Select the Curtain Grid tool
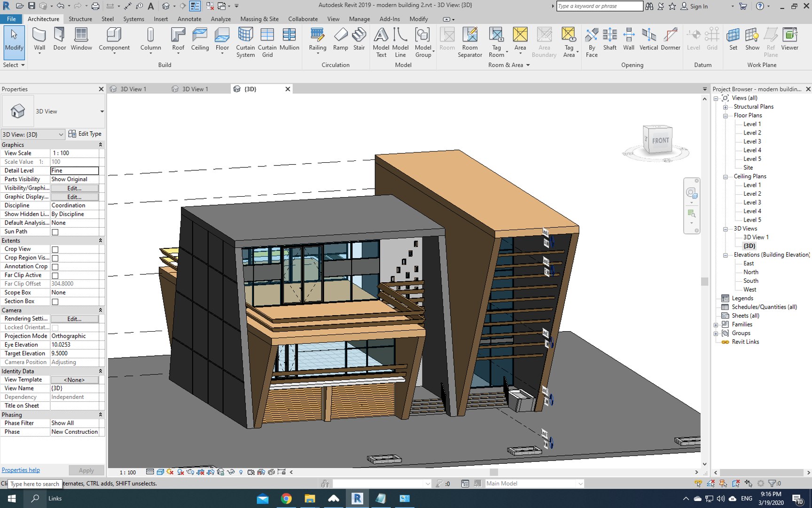This screenshot has height=508, width=812. click(x=267, y=42)
